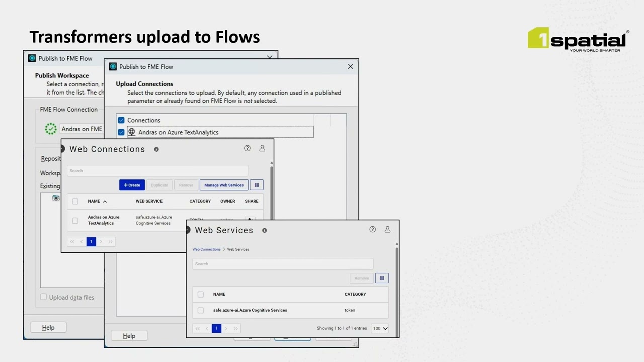
Task: Click the SHARE column header
Action: 252,201
